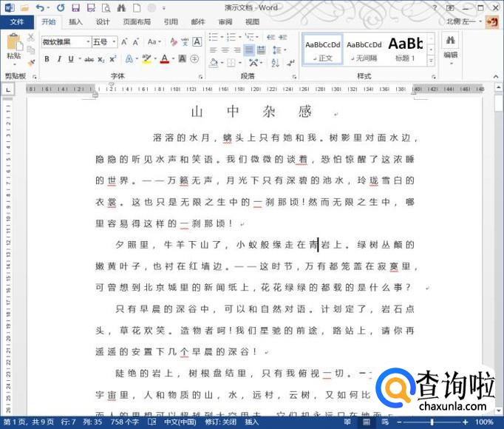Apply strikethrough to text
The image size is (504, 429).
point(89,59)
